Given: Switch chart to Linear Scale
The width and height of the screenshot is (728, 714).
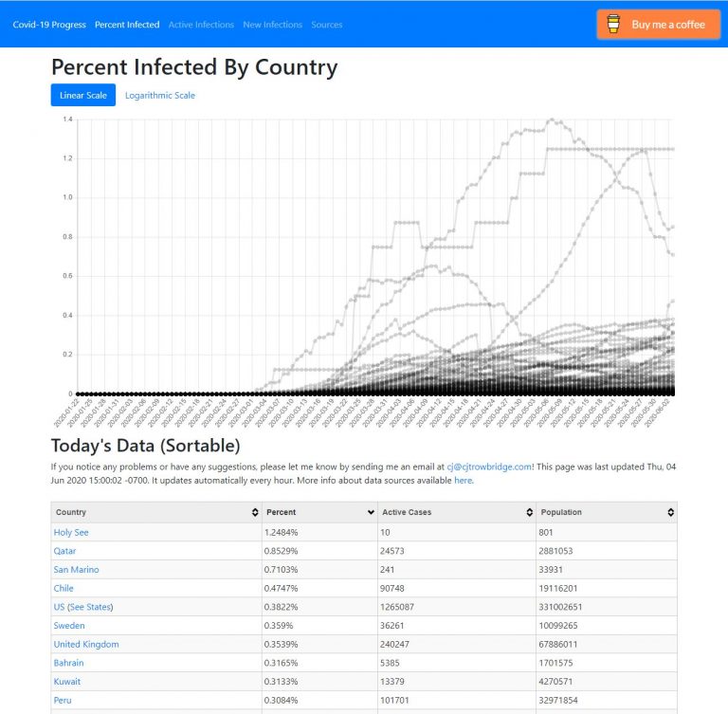Looking at the screenshot, I should [83, 95].
